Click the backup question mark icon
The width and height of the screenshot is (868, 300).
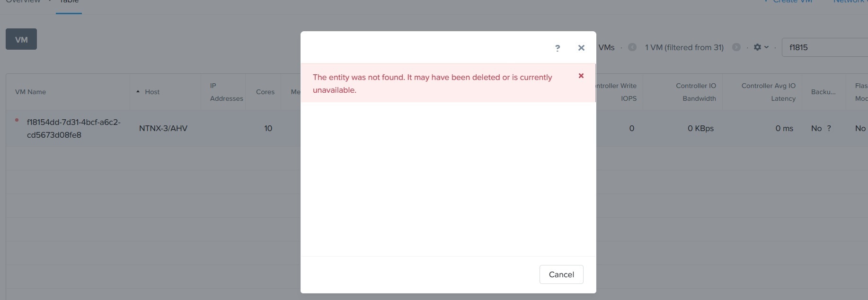[x=829, y=128]
